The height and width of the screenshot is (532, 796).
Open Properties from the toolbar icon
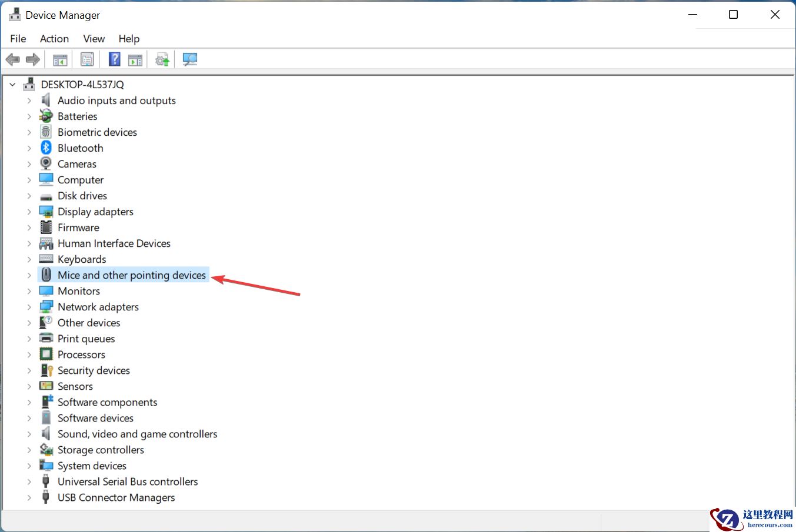(87, 59)
